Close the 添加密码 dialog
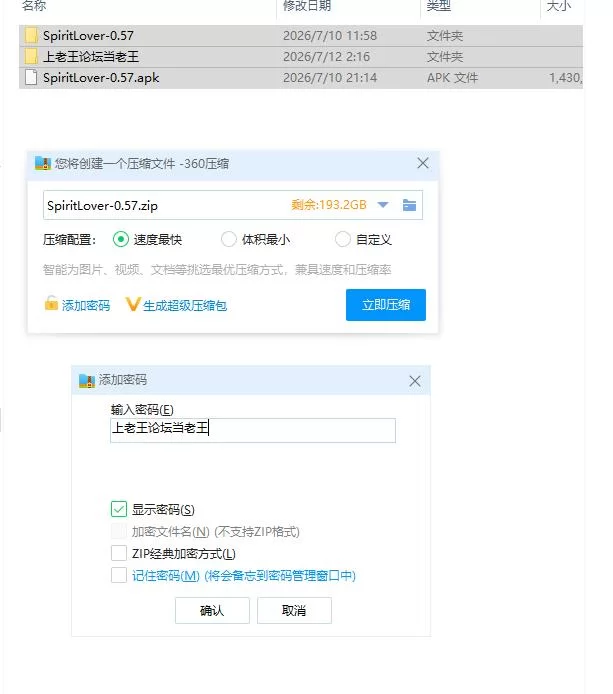This screenshot has height=694, width=613. [x=415, y=381]
